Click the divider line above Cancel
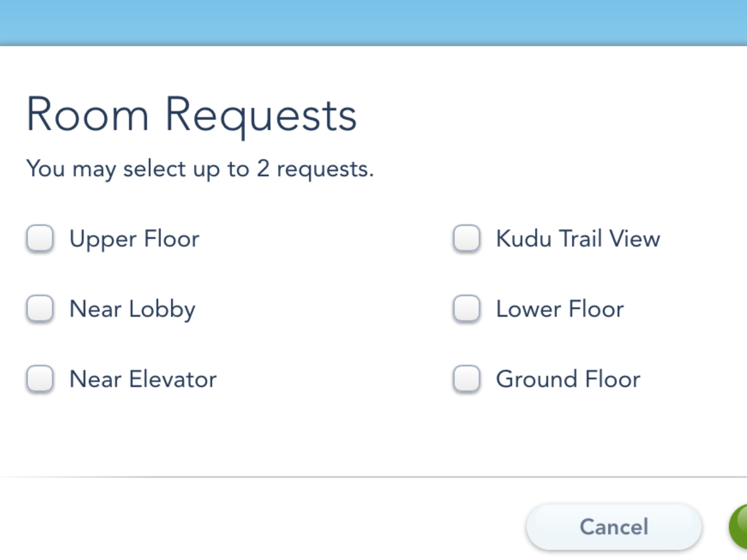 click(373, 477)
